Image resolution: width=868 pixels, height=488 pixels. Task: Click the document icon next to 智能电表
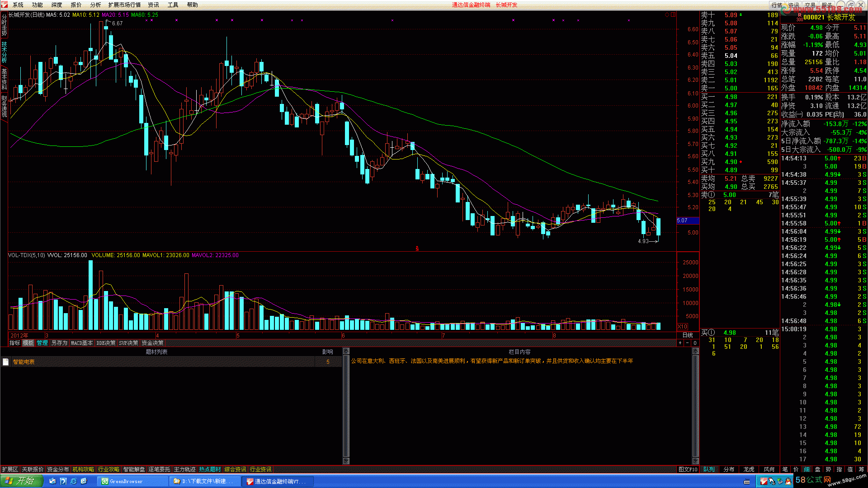point(6,362)
